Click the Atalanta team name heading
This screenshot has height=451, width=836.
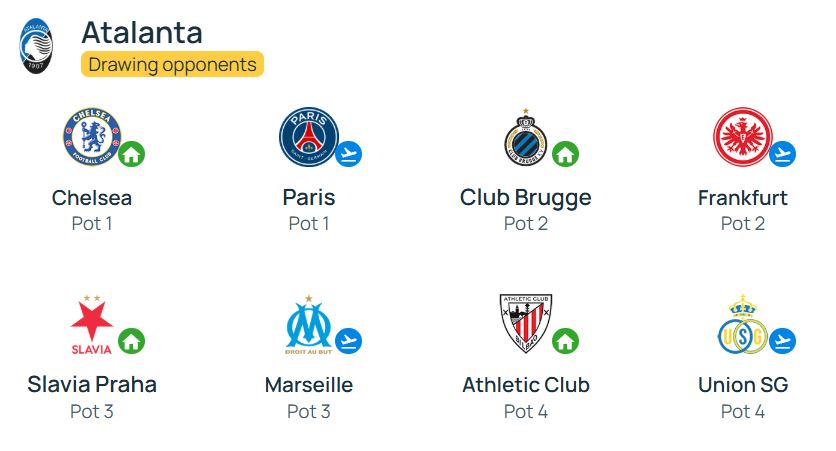click(x=142, y=33)
